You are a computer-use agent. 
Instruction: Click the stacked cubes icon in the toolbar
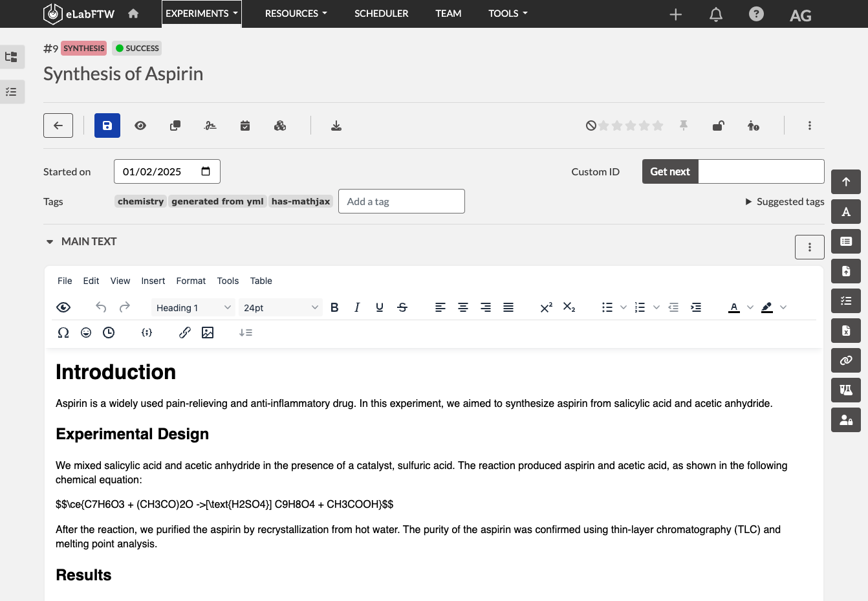point(280,126)
